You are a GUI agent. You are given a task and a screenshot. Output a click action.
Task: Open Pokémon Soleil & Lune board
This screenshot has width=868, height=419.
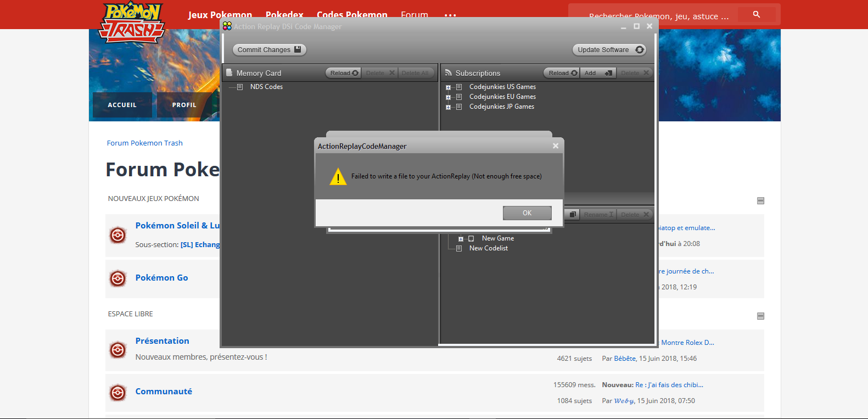(x=177, y=225)
